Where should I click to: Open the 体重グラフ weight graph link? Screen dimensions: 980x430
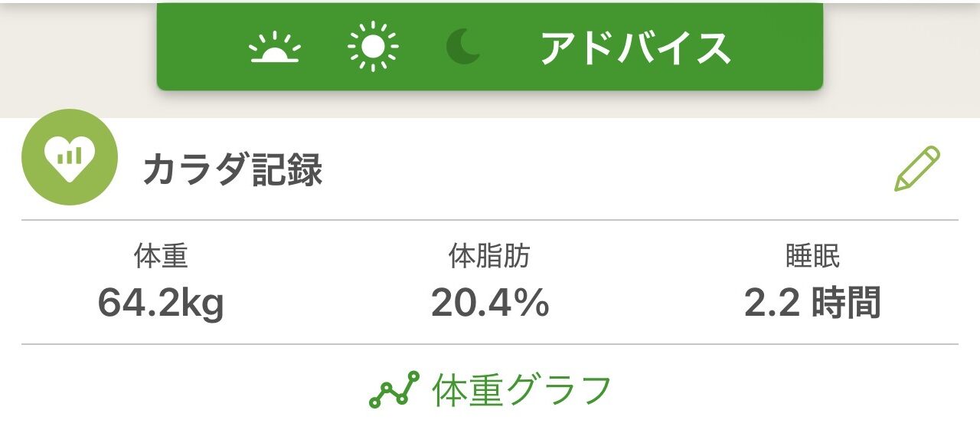click(521, 390)
